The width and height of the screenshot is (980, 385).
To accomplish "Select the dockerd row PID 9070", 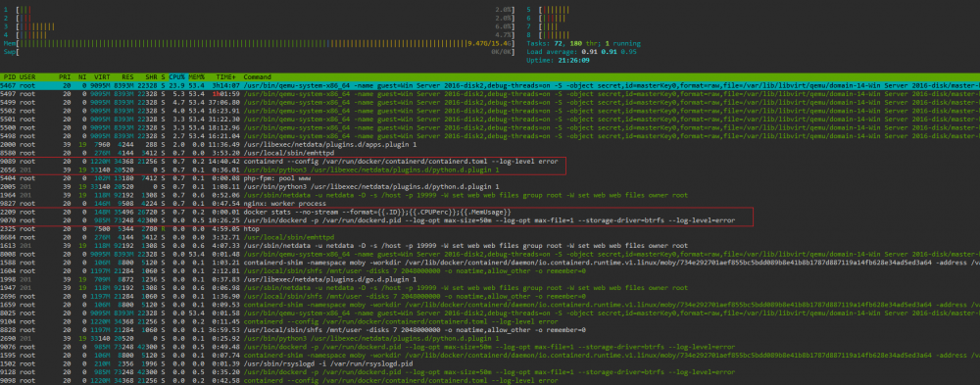I will click(490, 220).
